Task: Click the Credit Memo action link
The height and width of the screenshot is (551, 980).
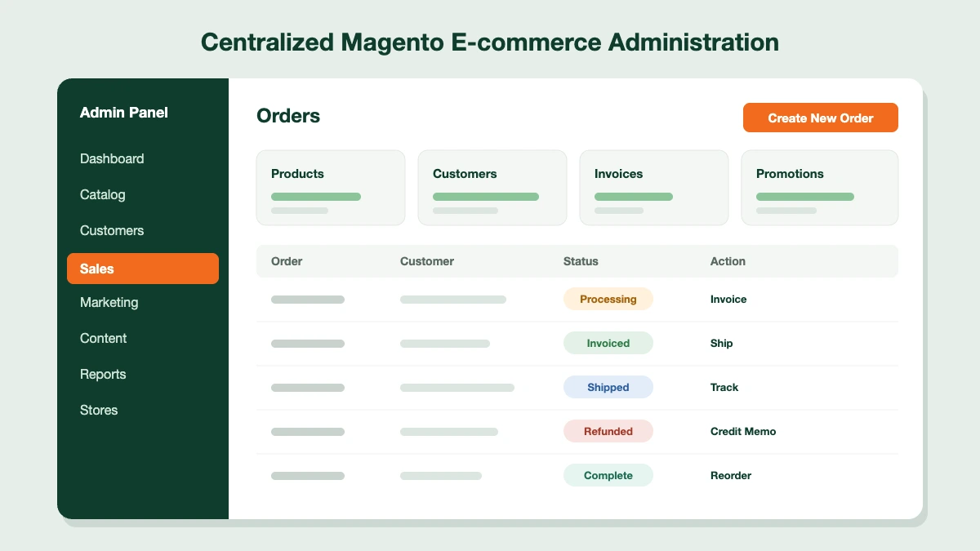Action: [743, 431]
